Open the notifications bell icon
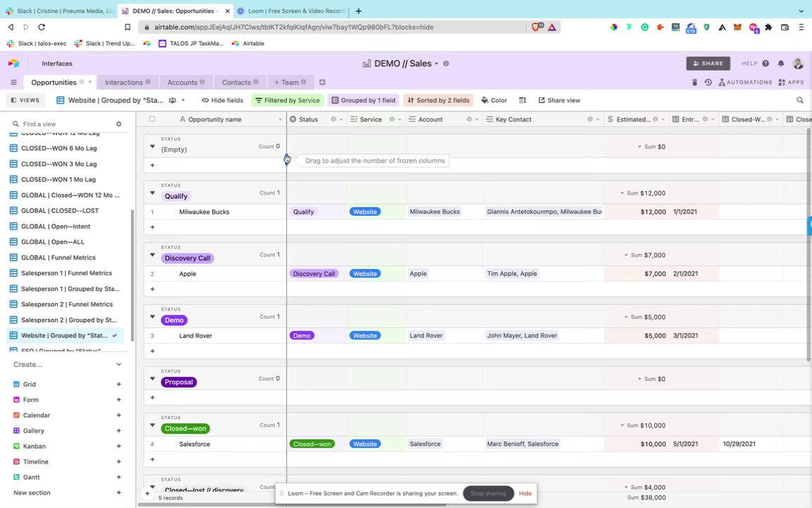Viewport: 812px width, 508px height. click(781, 64)
